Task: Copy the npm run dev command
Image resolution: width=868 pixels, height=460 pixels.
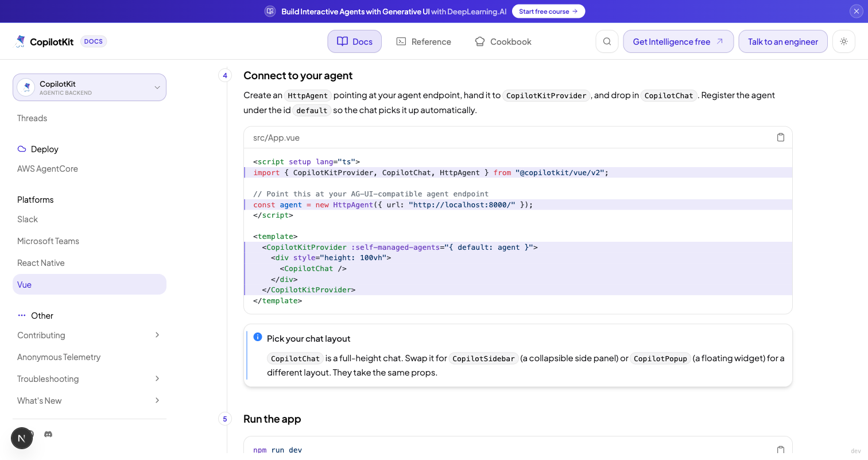Action: pyautogui.click(x=780, y=450)
